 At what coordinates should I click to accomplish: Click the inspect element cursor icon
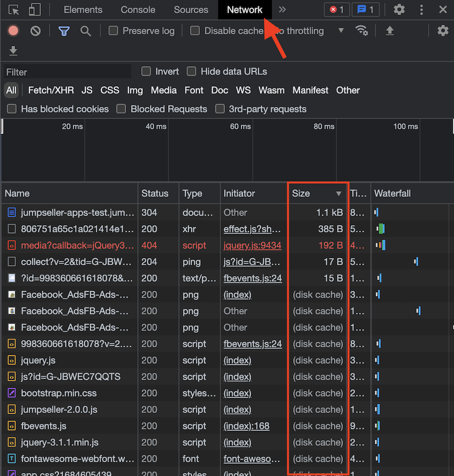tap(14, 10)
